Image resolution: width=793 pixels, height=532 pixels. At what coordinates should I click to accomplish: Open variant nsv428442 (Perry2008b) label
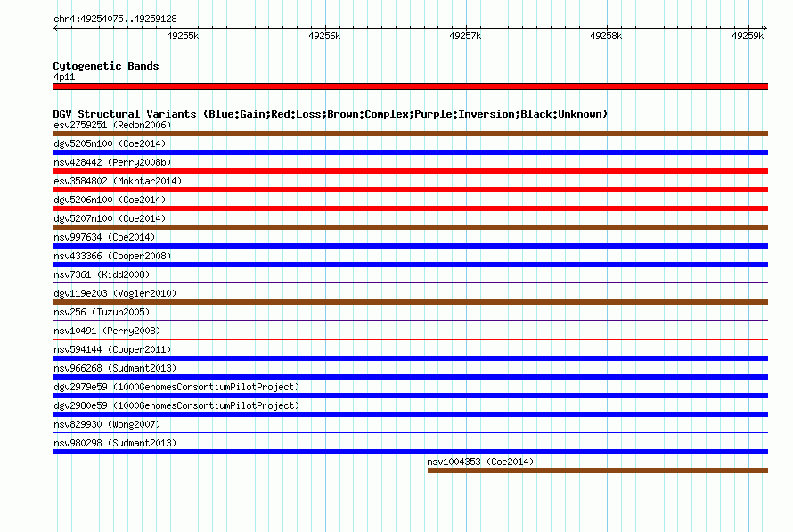[x=112, y=162]
